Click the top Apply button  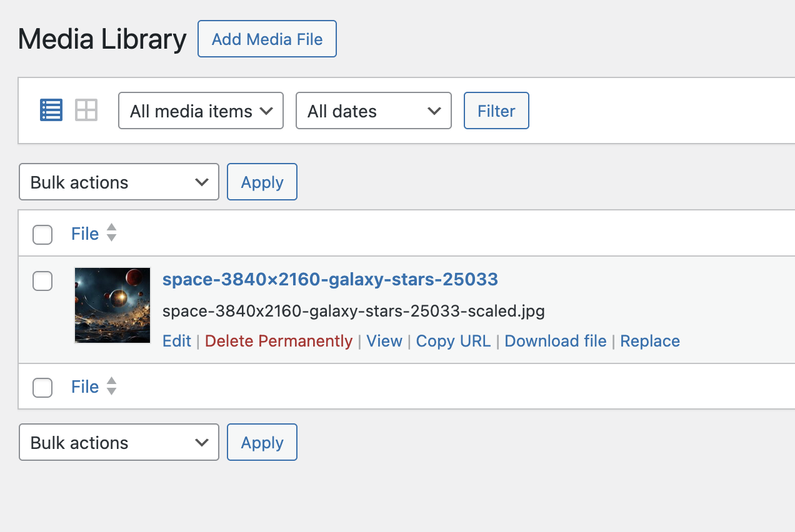tap(262, 182)
